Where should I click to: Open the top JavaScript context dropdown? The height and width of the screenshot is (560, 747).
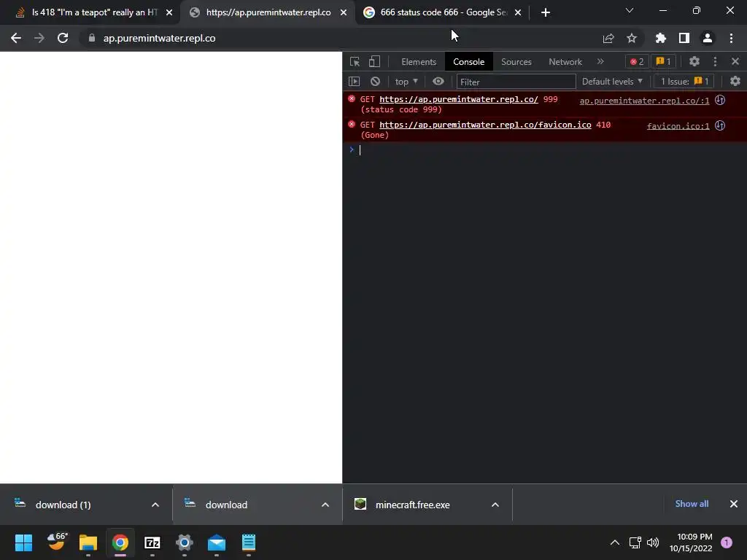[x=406, y=82]
